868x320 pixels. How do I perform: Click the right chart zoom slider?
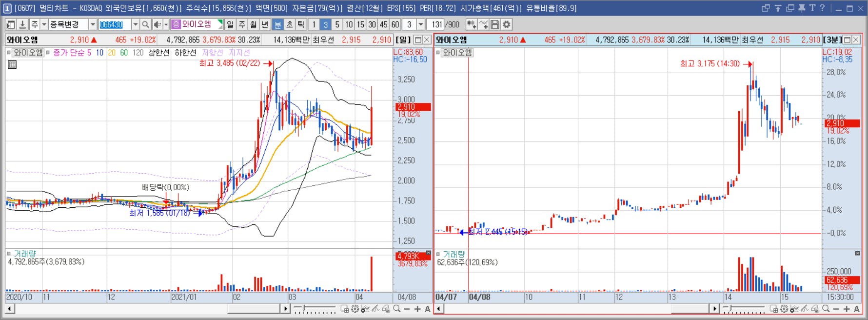[x=744, y=309]
